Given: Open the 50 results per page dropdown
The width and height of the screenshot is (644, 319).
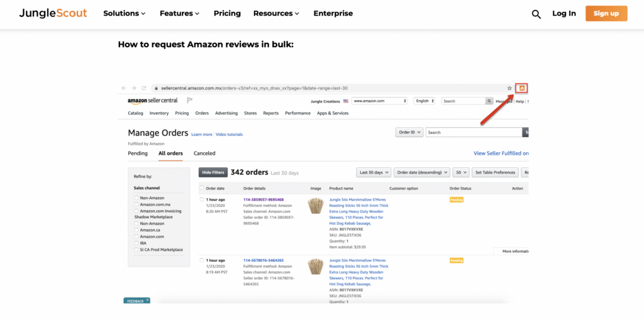Looking at the screenshot, I should tap(461, 172).
